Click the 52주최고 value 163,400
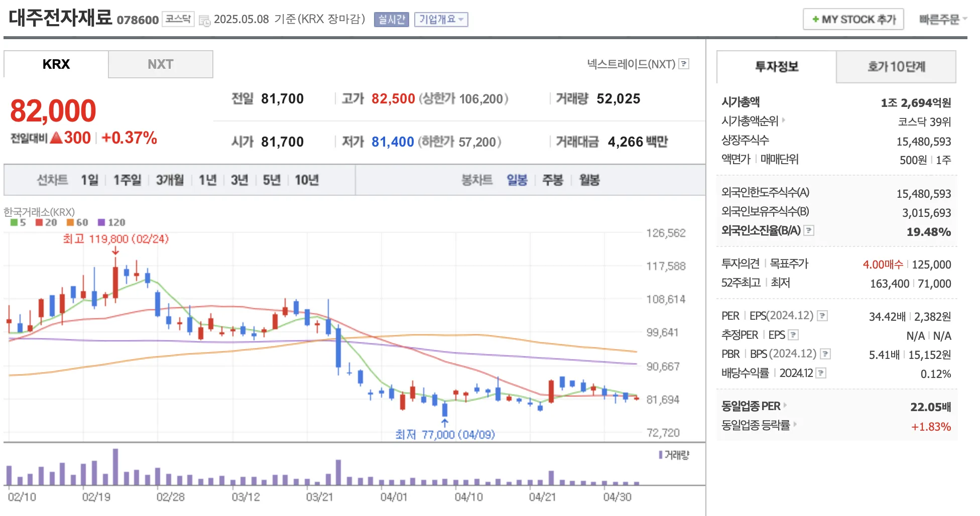 [x=890, y=283]
